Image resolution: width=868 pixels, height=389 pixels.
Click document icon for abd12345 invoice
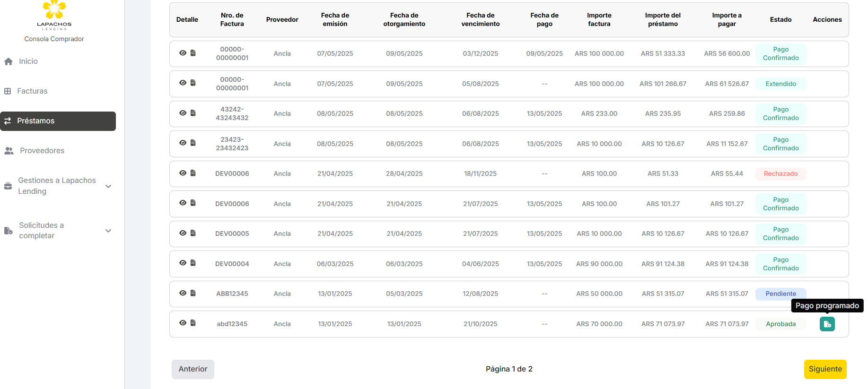[193, 323]
